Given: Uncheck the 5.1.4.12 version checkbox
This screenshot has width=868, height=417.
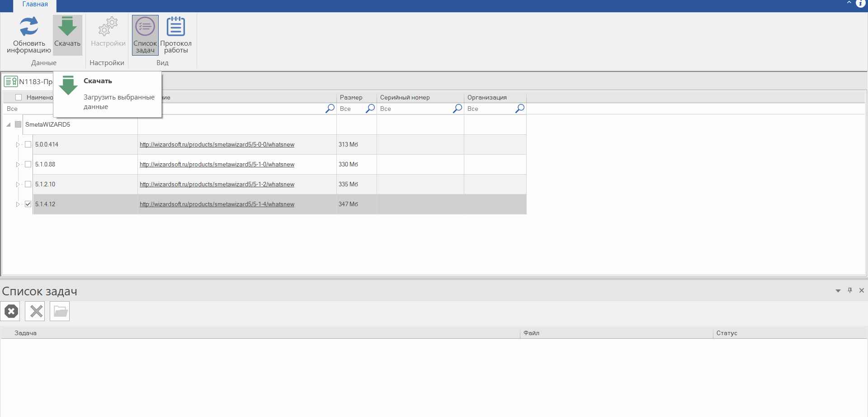Looking at the screenshot, I should click(28, 204).
